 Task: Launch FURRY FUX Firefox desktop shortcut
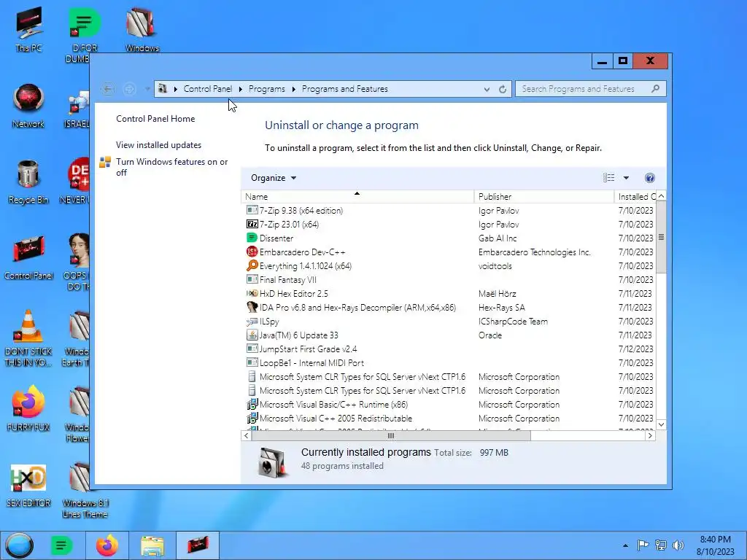click(28, 408)
